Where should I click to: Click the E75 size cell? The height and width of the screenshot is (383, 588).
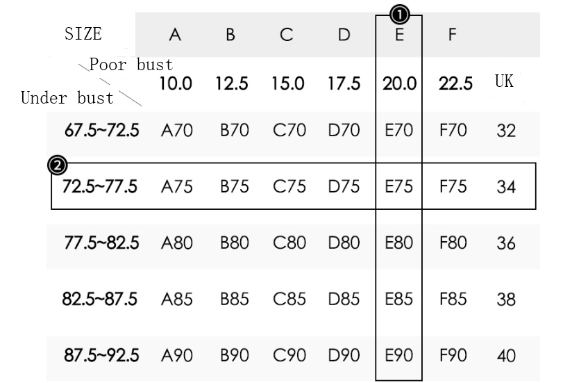coord(398,186)
